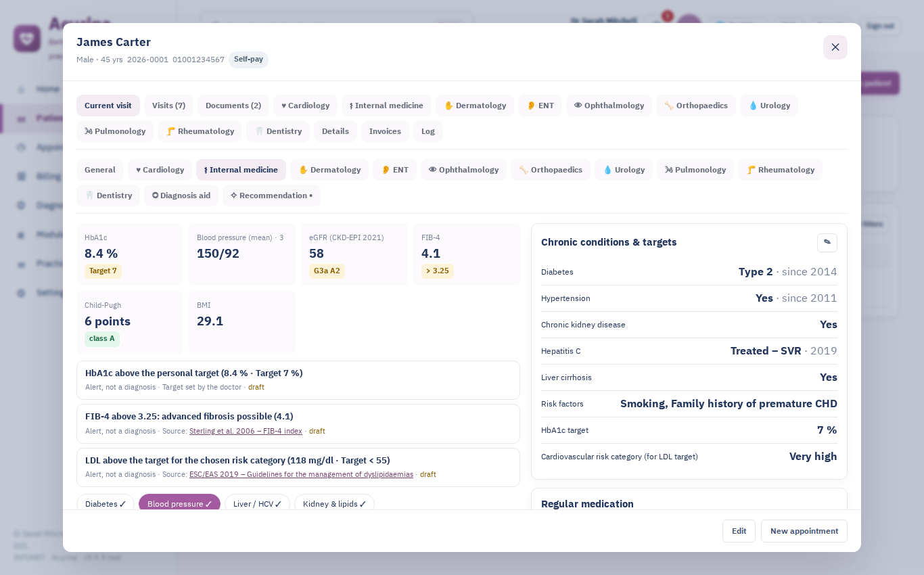Click the pencil icon in Chronic conditions & targets
924x575 pixels.
tap(827, 242)
